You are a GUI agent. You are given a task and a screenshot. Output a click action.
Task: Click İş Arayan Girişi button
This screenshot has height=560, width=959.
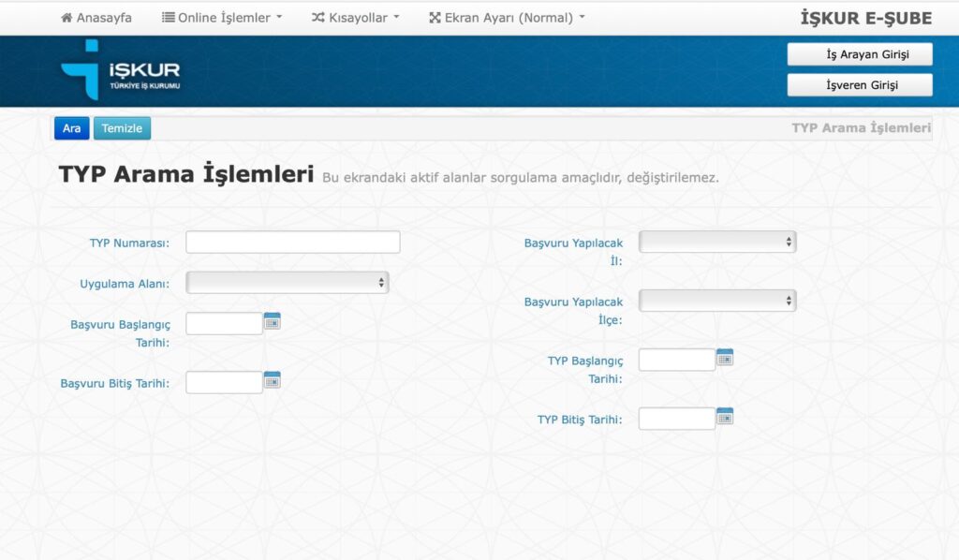pyautogui.click(x=860, y=54)
